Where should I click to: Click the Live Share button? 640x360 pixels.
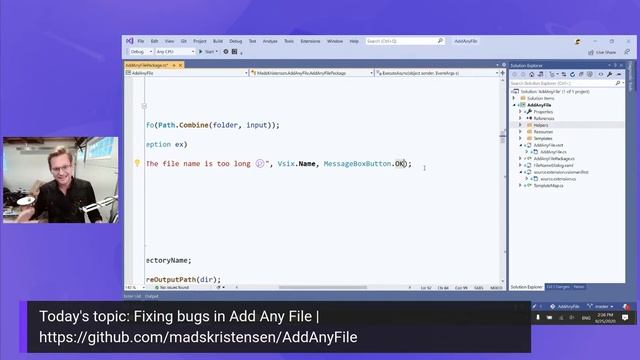[602, 52]
